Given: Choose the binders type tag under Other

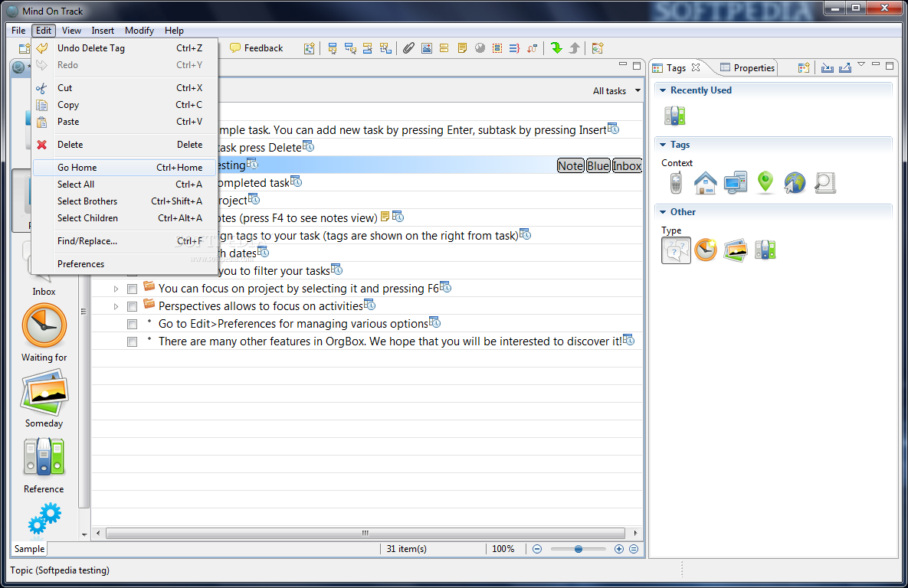Looking at the screenshot, I should [765, 250].
